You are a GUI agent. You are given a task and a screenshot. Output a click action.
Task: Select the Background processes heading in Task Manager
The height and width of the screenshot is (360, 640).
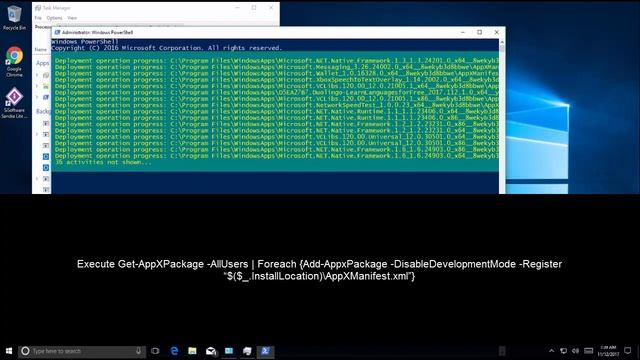pos(43,111)
